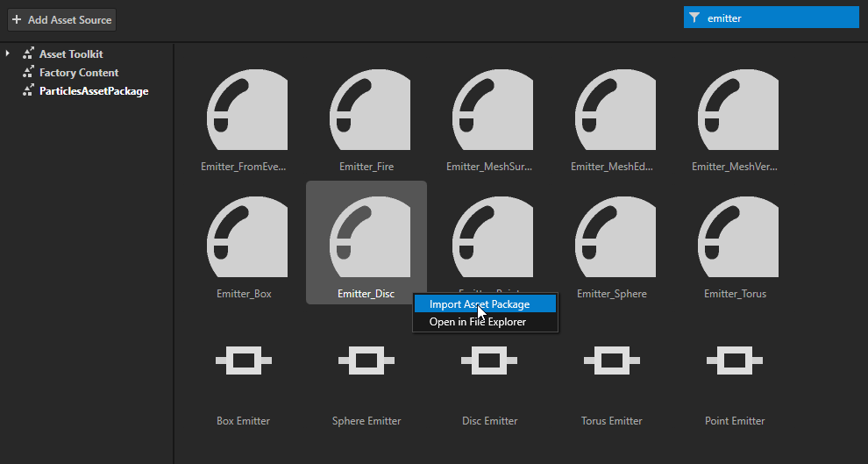Expand the Asset Toolkit tree node

click(x=8, y=54)
